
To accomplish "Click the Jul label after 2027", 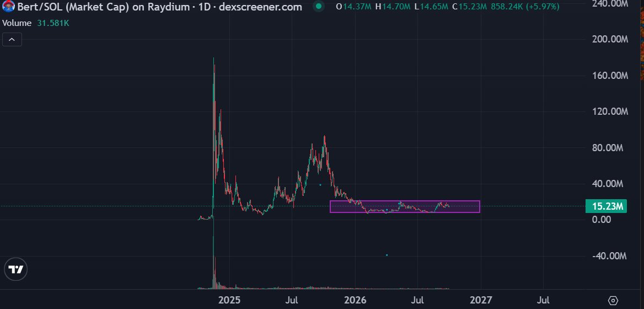I will click(544, 300).
